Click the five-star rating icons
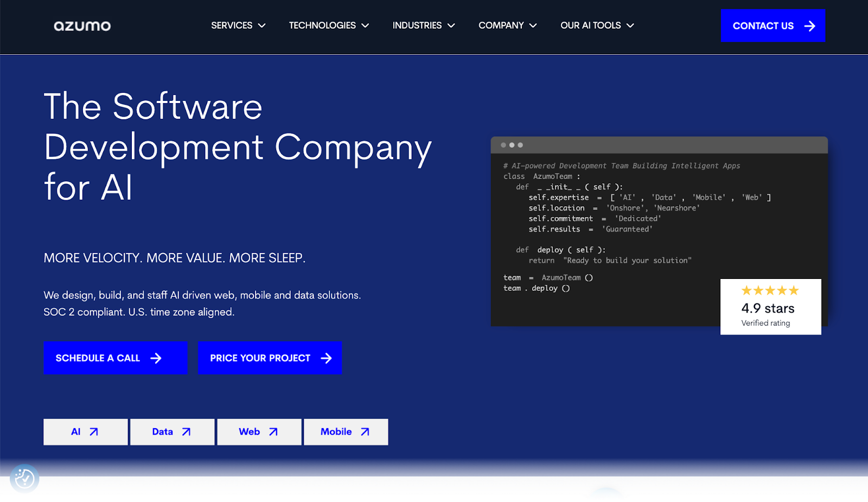Screen dimensions: 868x502 pyautogui.click(x=770, y=290)
